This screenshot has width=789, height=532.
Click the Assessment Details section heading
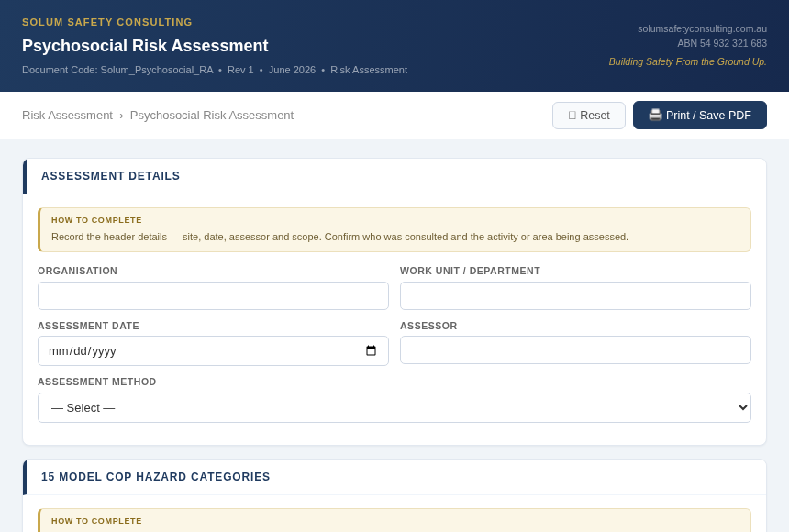click(x=111, y=176)
